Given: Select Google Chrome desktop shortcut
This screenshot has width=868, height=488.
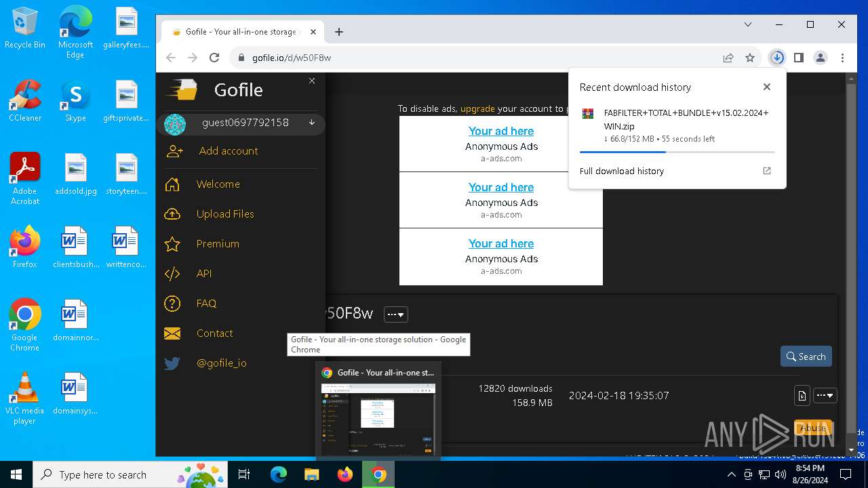Looking at the screenshot, I should tap(24, 325).
